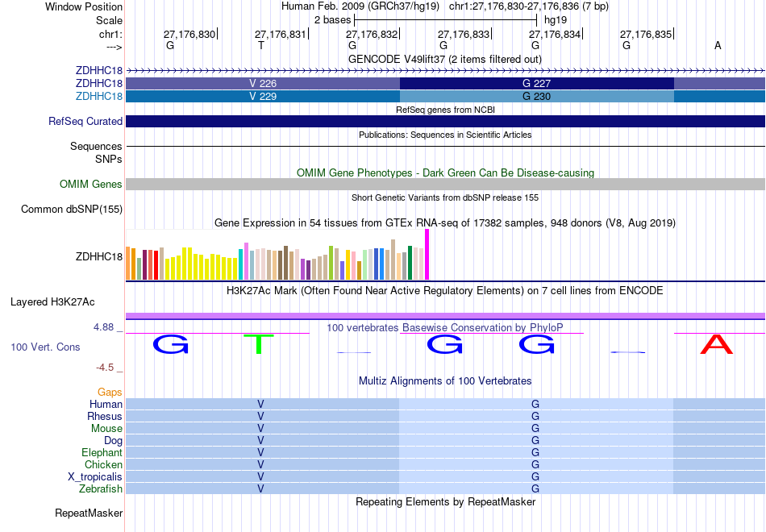
Task: Open 100 vertebrates Basewise Conservation by PhyloP title
Action: (445, 328)
